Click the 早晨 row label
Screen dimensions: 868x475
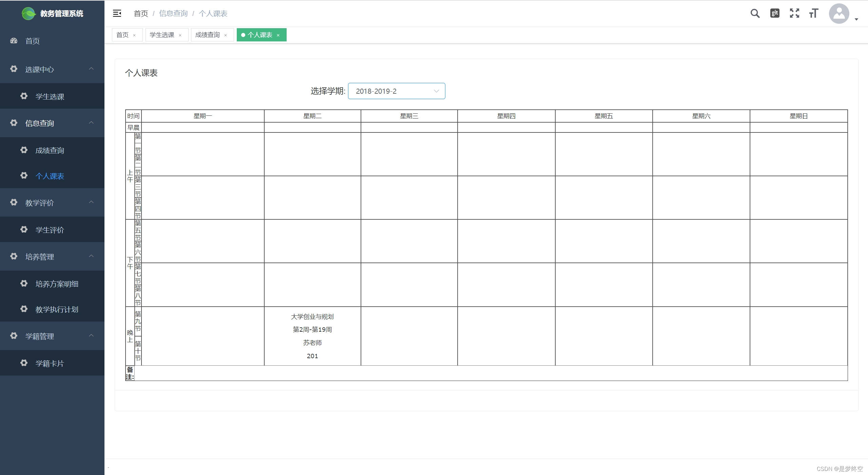click(x=133, y=128)
